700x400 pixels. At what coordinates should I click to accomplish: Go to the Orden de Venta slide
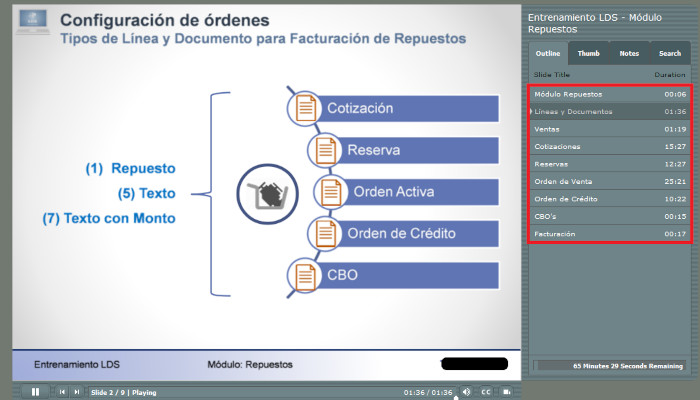coord(608,181)
